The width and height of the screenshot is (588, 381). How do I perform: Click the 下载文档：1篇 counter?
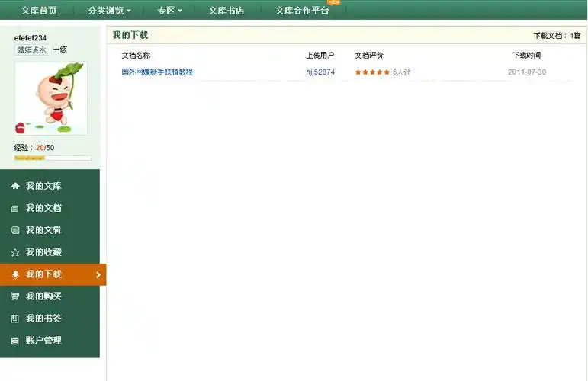tap(557, 36)
